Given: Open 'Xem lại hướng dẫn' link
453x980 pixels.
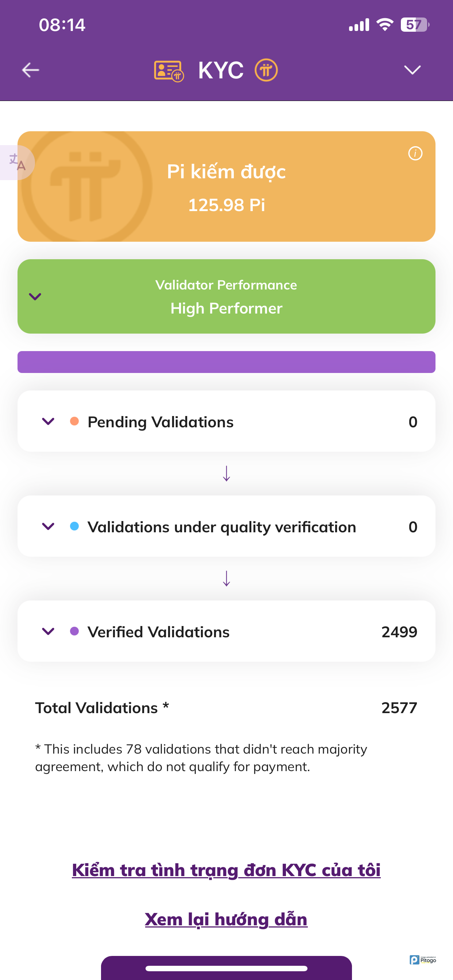Looking at the screenshot, I should point(226,919).
